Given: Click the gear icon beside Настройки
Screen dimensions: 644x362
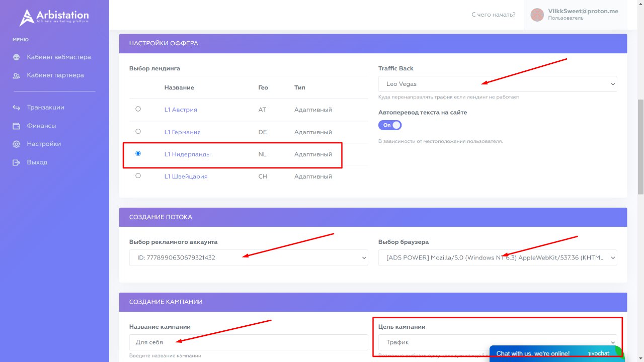Looking at the screenshot, I should [x=17, y=144].
